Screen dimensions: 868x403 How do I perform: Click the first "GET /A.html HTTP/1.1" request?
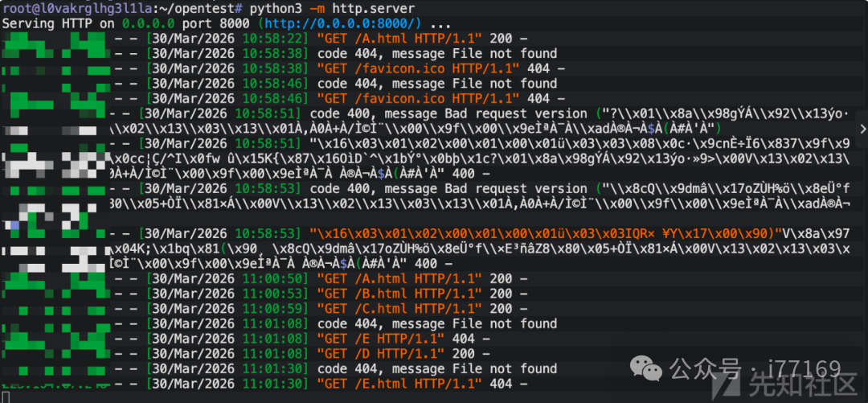click(399, 39)
